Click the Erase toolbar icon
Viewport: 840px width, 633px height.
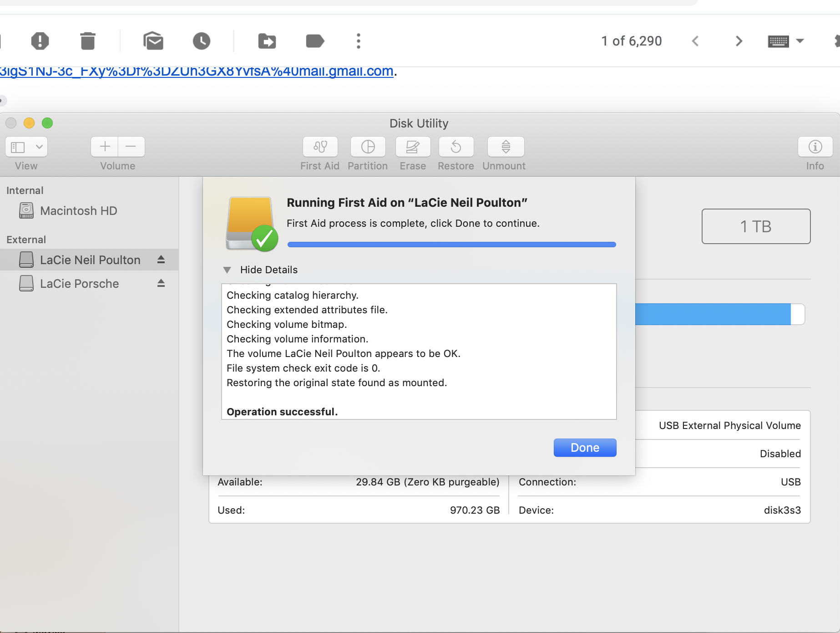[x=413, y=147]
